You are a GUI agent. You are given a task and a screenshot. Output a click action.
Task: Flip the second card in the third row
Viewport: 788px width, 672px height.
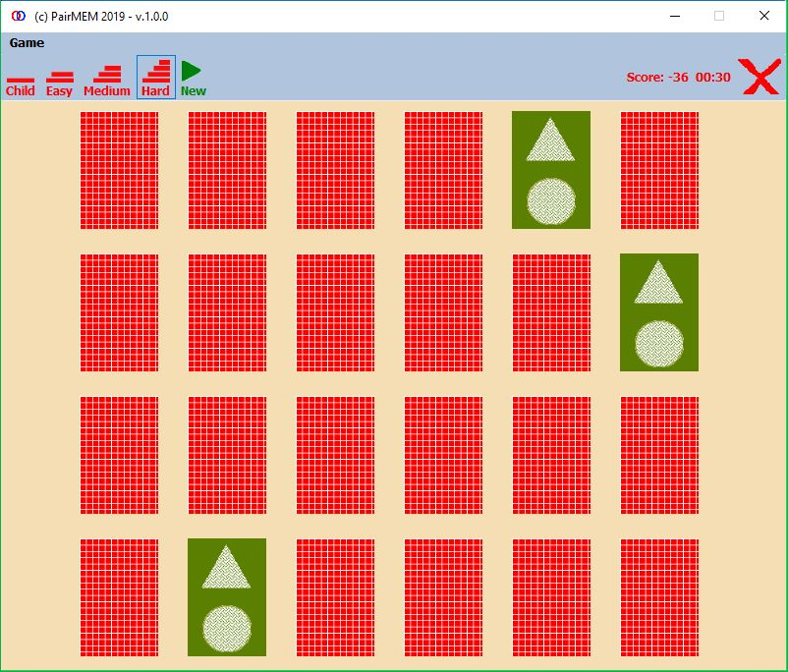coord(227,455)
